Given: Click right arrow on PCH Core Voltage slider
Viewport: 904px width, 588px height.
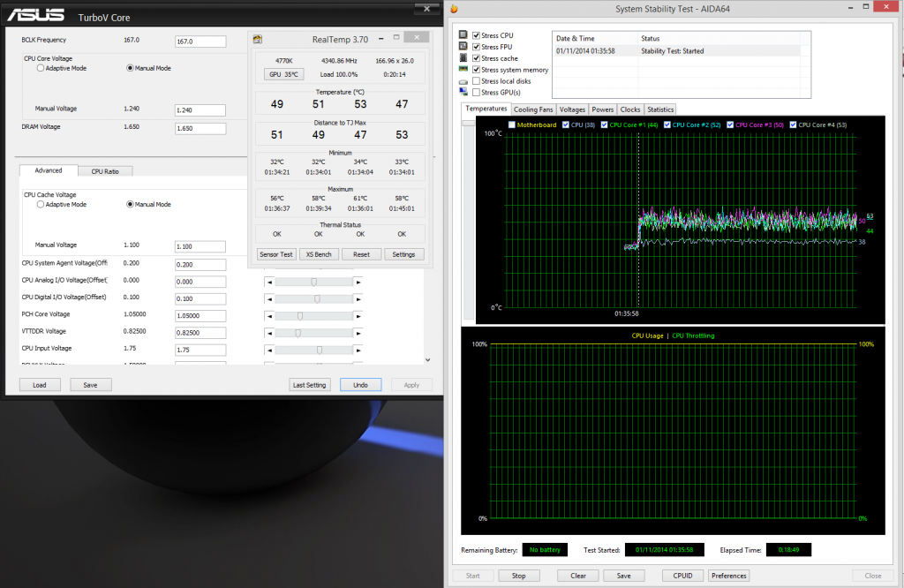Looking at the screenshot, I should [x=358, y=315].
